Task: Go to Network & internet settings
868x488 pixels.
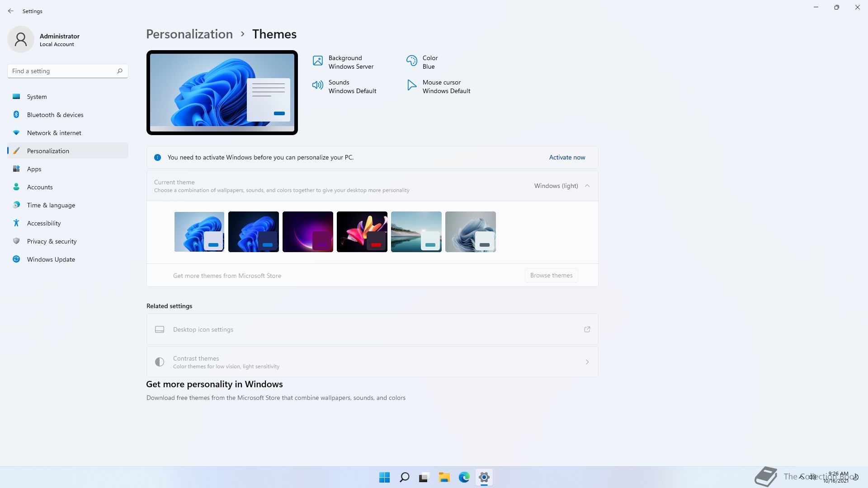Action: (x=68, y=133)
